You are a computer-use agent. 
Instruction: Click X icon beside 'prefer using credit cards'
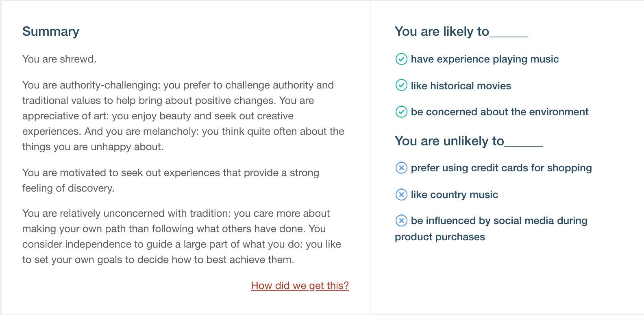401,168
